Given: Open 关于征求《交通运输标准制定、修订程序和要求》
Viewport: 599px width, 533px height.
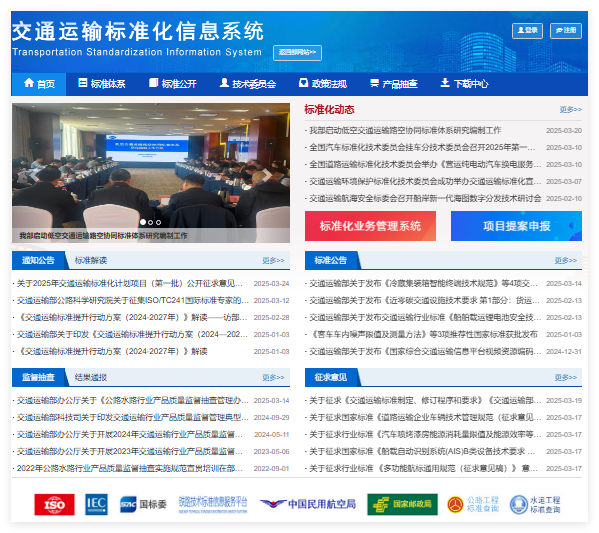Looking at the screenshot, I should click(425, 400).
